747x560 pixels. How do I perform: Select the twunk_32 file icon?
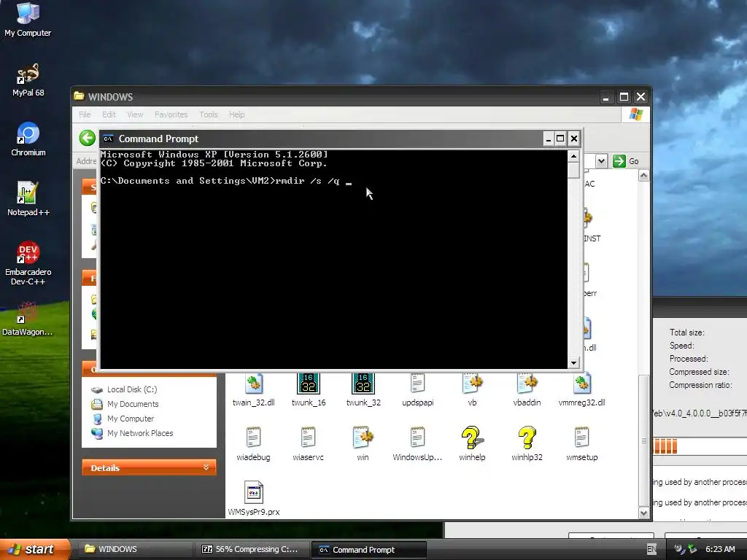point(363,390)
